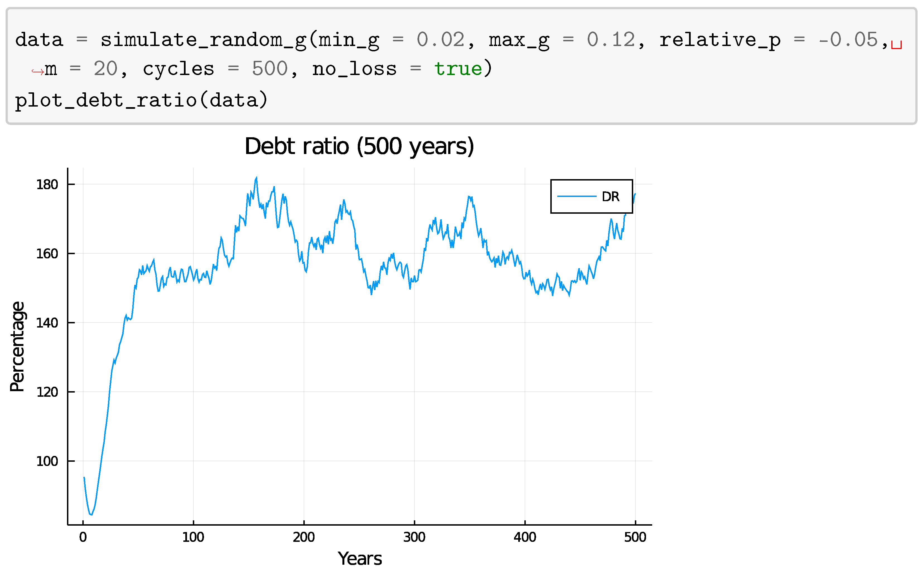
Task: Click the 180 y-axis tick label
Action: pos(47,184)
